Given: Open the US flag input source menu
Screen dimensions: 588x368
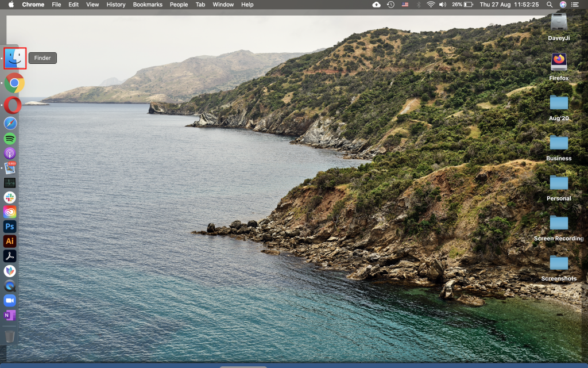Looking at the screenshot, I should (x=405, y=5).
